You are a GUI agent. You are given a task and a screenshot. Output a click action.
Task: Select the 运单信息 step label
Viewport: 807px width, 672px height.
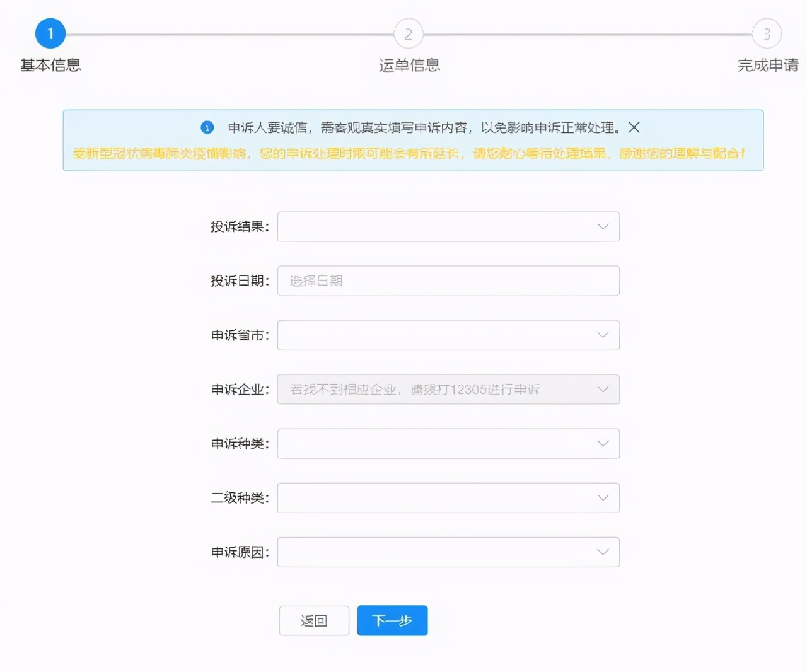408,64
